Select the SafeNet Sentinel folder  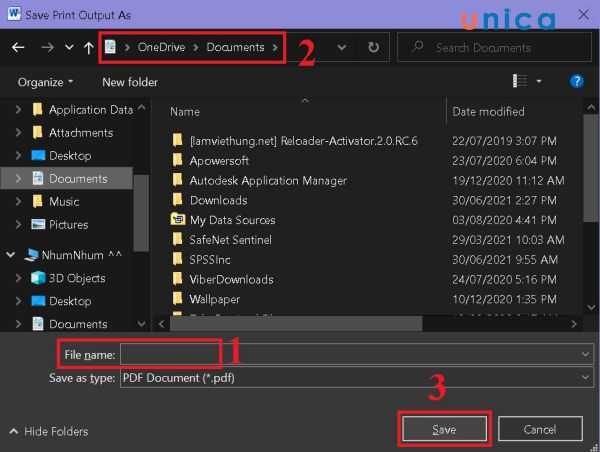pyautogui.click(x=231, y=240)
